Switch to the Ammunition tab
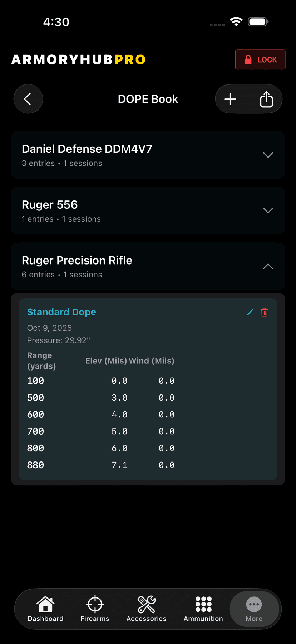Image resolution: width=296 pixels, height=644 pixels. (x=203, y=609)
